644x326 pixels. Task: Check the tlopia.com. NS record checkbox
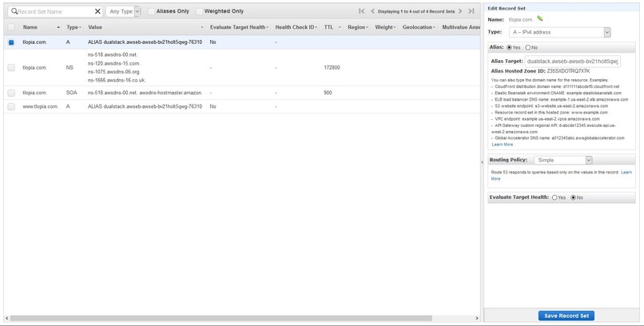tap(11, 67)
